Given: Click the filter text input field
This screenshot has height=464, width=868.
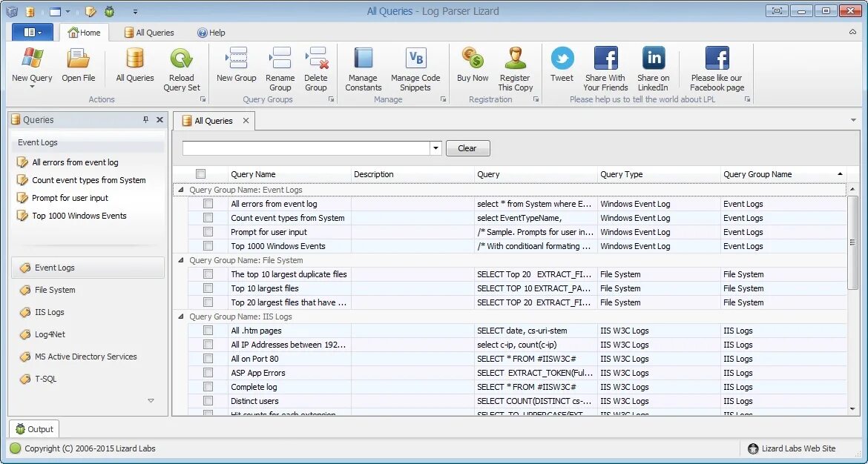Looking at the screenshot, I should click(306, 148).
